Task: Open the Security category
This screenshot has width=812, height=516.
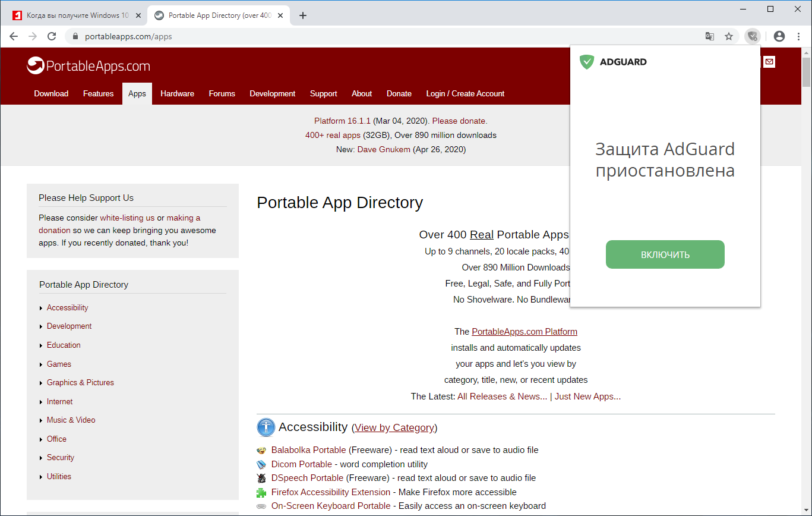Action: [x=61, y=457]
